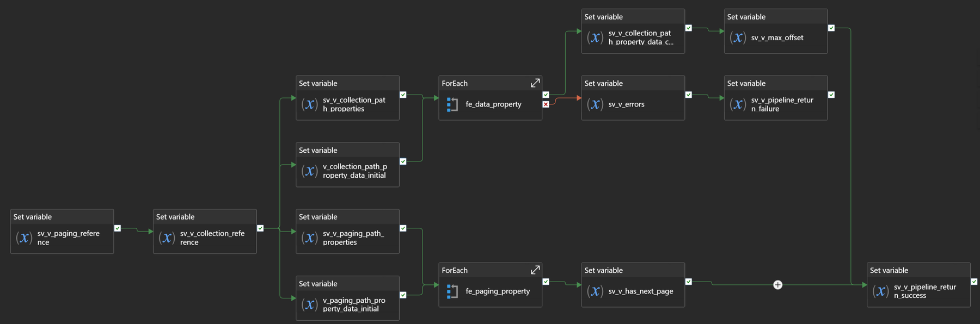
Task: Click success checkbox of sv_v_errors
Action: (x=689, y=95)
